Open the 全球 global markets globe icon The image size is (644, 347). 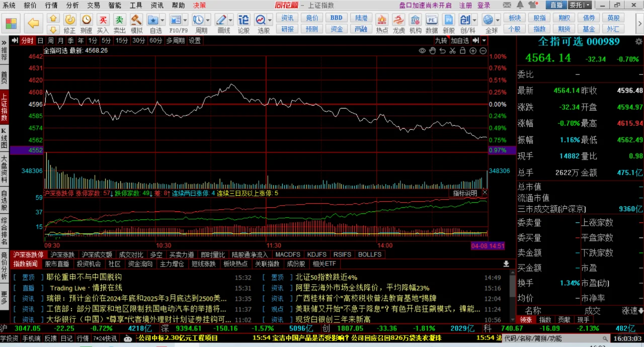tap(488, 20)
